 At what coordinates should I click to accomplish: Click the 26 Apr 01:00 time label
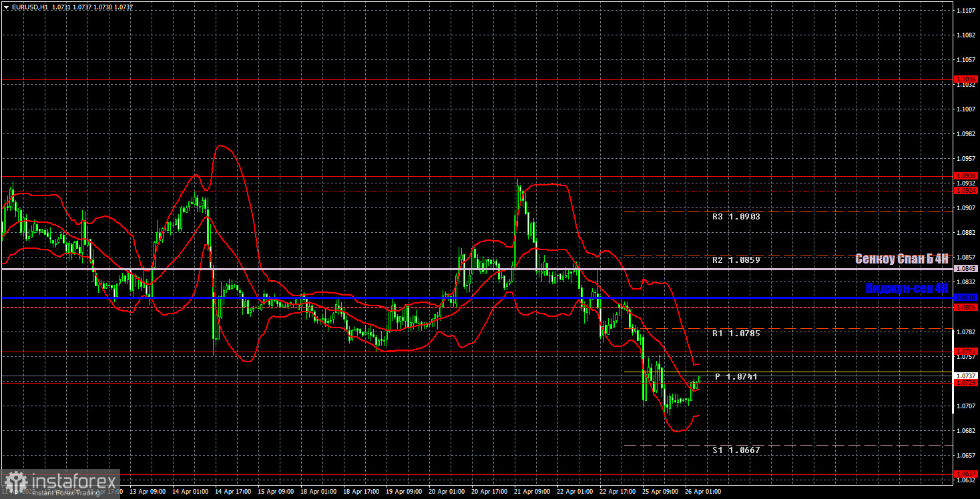702,492
